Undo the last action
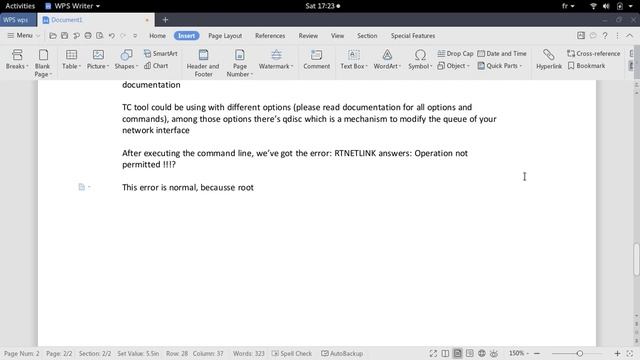Viewport: 640px width, 360px height. 111,36
